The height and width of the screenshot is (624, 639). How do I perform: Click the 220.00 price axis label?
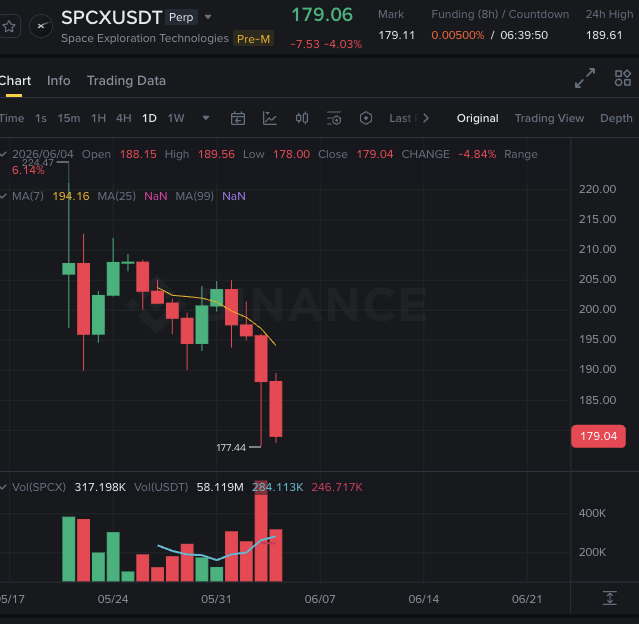tap(597, 189)
